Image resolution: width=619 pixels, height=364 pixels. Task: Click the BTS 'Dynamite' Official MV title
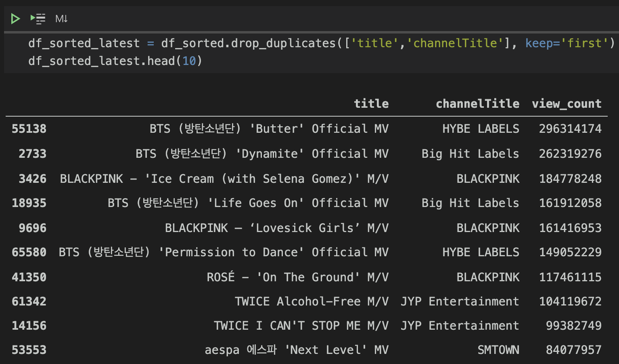coord(262,154)
